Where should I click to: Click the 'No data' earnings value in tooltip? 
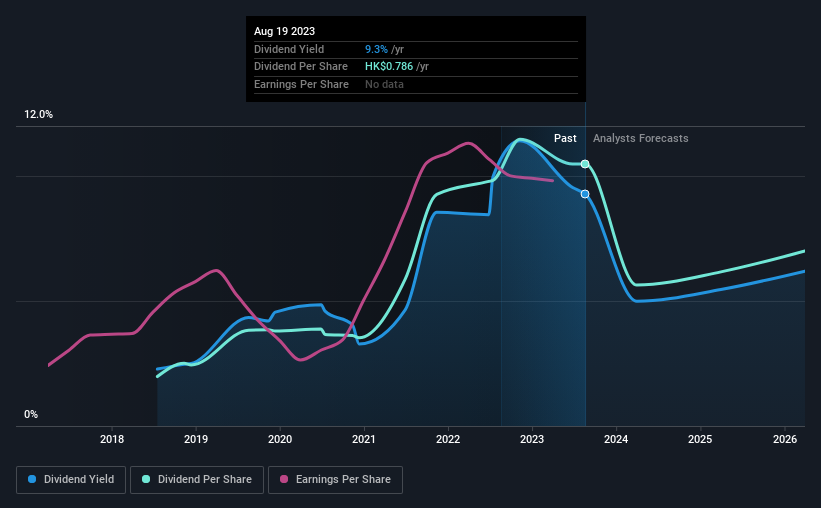(384, 84)
